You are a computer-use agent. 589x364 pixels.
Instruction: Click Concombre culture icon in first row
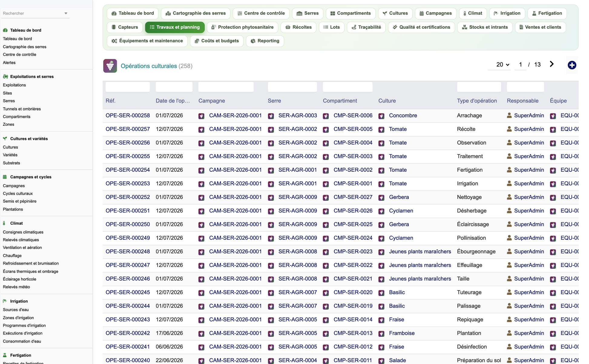(381, 116)
